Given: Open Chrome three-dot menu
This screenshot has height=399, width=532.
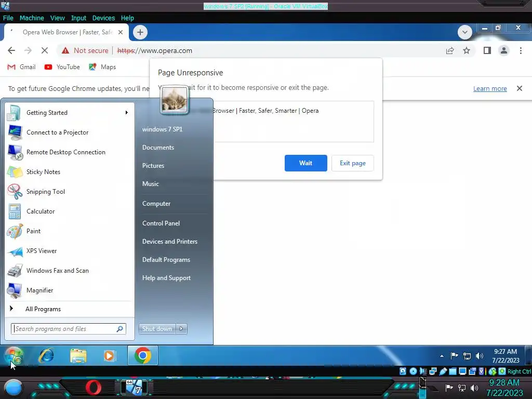Looking at the screenshot, I should pos(521,50).
